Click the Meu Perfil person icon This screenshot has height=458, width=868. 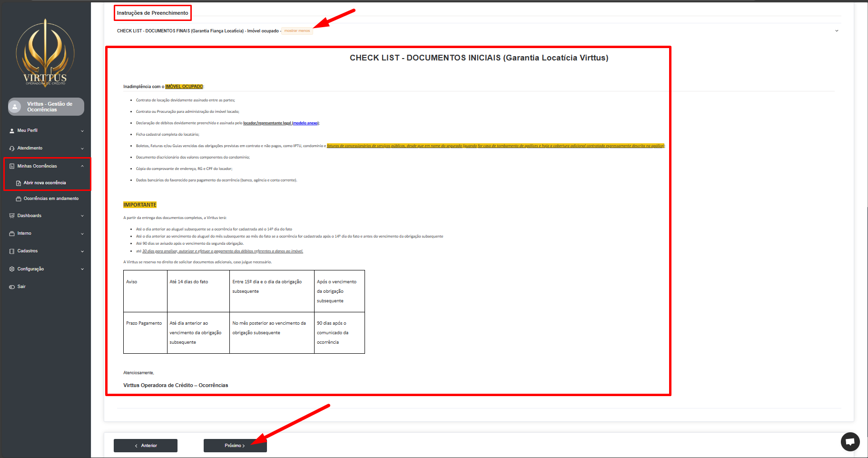point(12,130)
